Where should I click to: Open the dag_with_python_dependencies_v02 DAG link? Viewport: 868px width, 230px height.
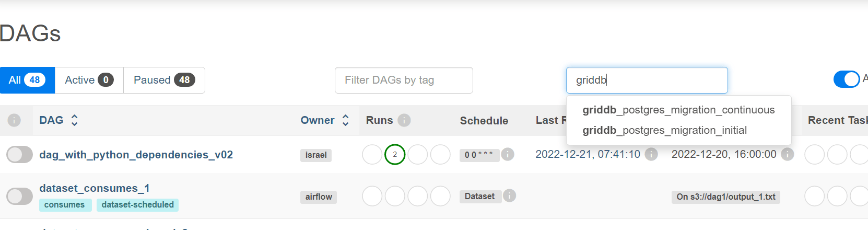pyautogui.click(x=136, y=155)
